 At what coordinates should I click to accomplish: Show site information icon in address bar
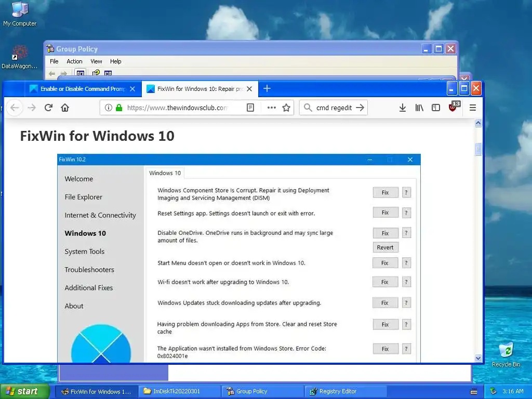point(108,108)
